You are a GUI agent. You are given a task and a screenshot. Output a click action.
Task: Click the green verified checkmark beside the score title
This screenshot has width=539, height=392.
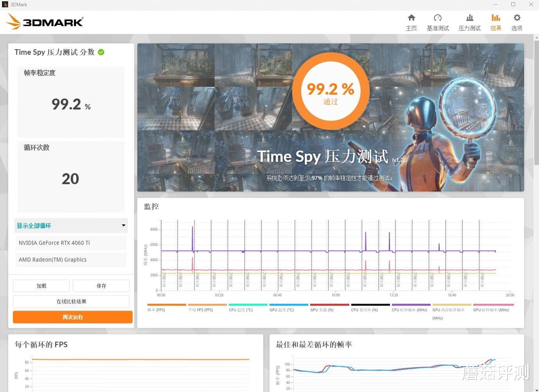click(101, 52)
